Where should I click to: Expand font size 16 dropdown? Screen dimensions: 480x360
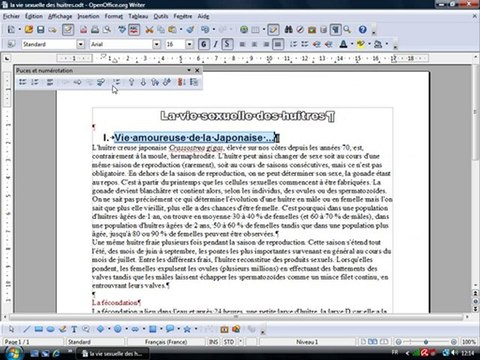coord(189,44)
